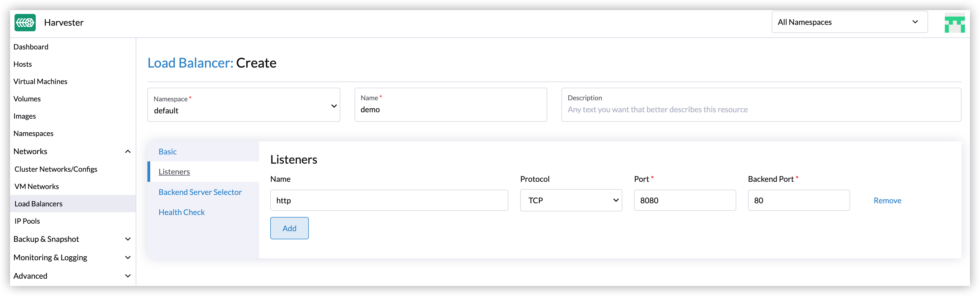Navigate to IP Pools page
This screenshot has height=296, width=980.
tap(27, 221)
